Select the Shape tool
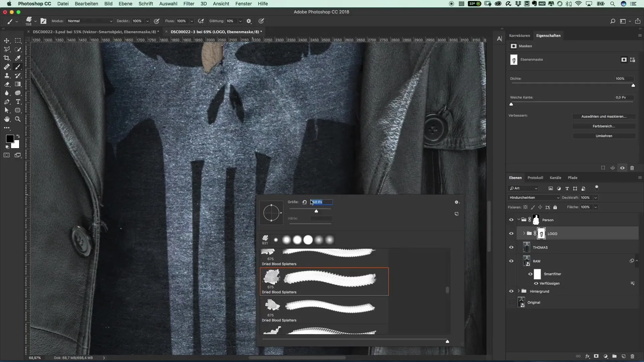This screenshot has width=644, height=362. 18,110
